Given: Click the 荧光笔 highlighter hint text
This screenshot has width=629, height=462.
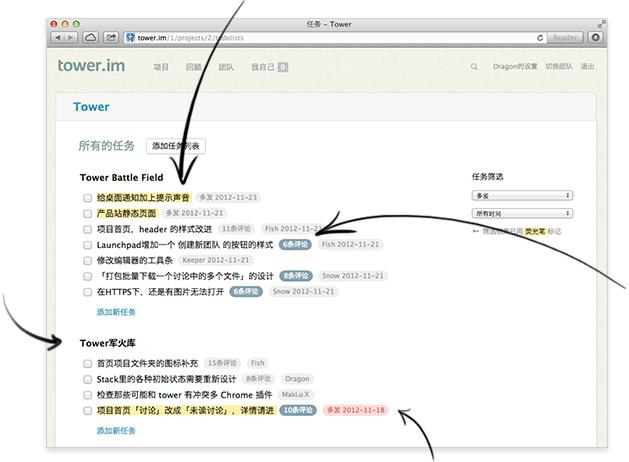Looking at the screenshot, I should [535, 231].
